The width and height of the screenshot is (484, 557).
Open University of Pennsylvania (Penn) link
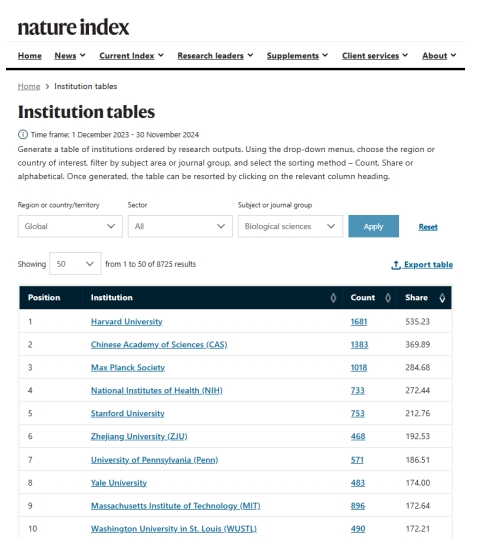(154, 460)
